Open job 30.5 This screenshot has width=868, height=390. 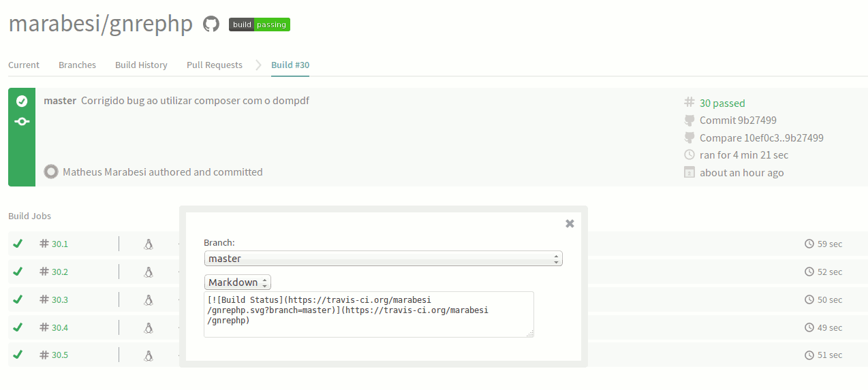[60, 355]
